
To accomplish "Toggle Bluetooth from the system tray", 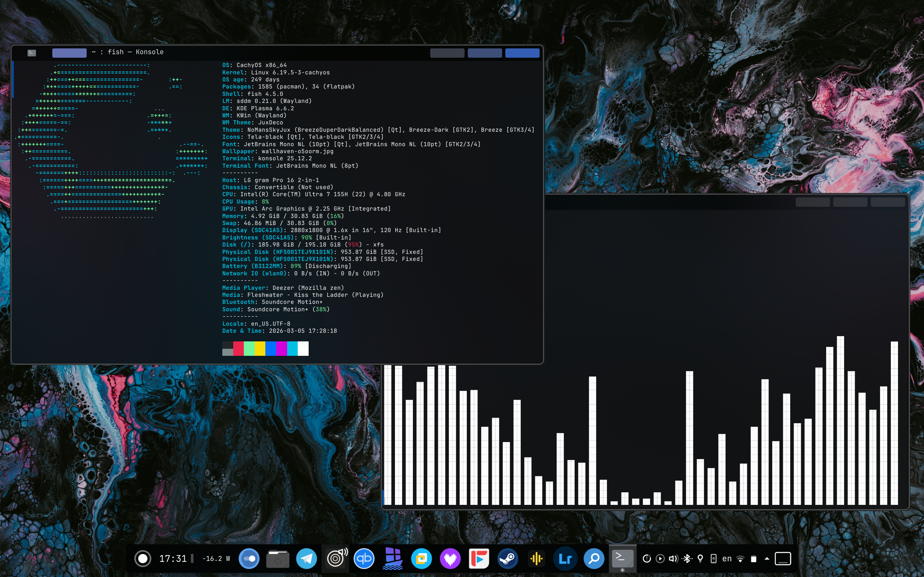I will 687,559.
